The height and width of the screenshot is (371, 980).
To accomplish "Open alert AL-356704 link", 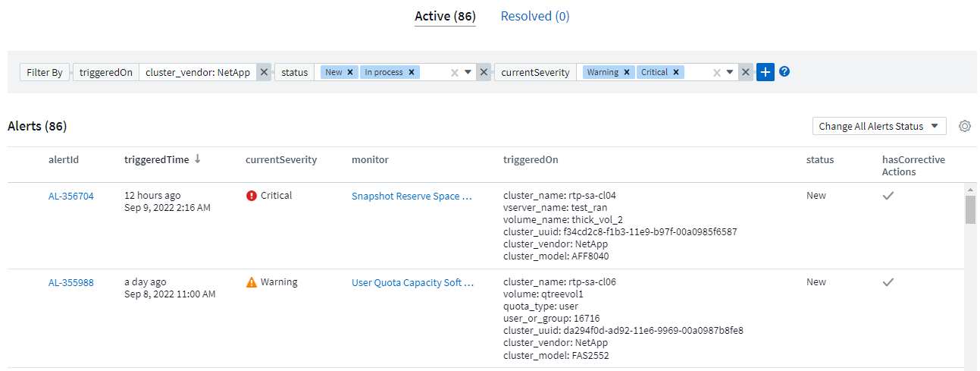I will click(x=71, y=196).
